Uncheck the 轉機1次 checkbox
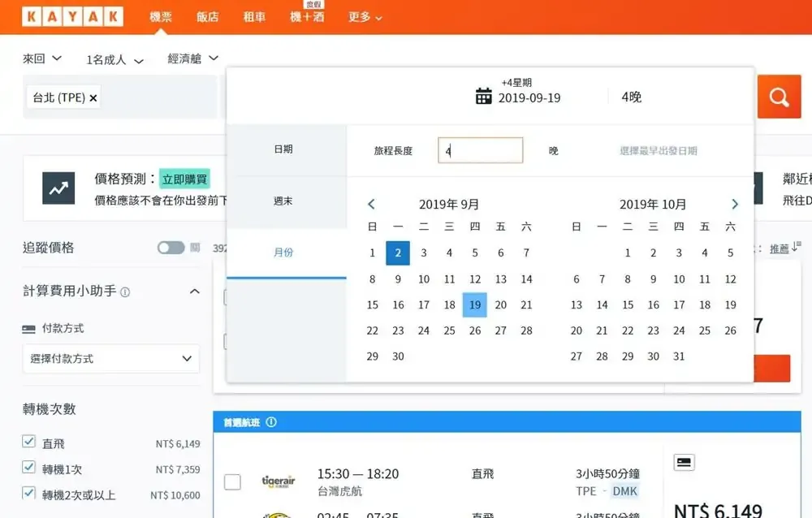812x518 pixels. 29,468
